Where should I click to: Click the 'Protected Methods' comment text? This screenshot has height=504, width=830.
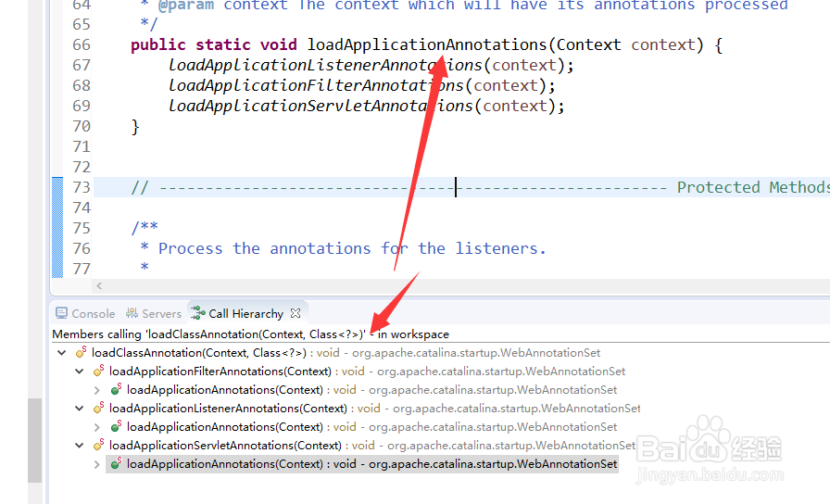(x=753, y=187)
